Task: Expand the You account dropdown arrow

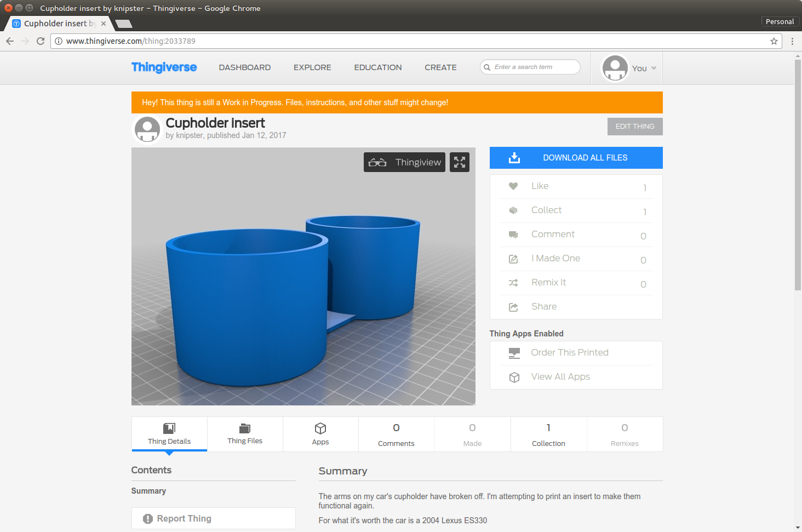Action: (x=654, y=68)
